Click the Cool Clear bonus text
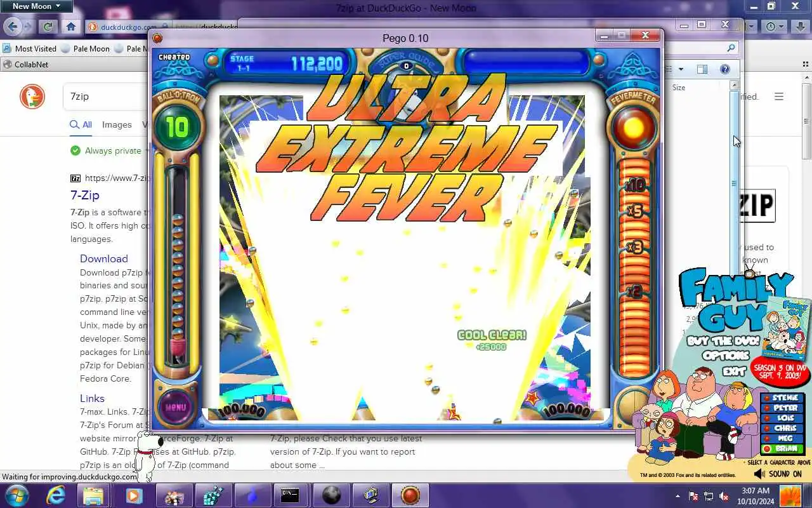This screenshot has width=812, height=508. tap(492, 335)
